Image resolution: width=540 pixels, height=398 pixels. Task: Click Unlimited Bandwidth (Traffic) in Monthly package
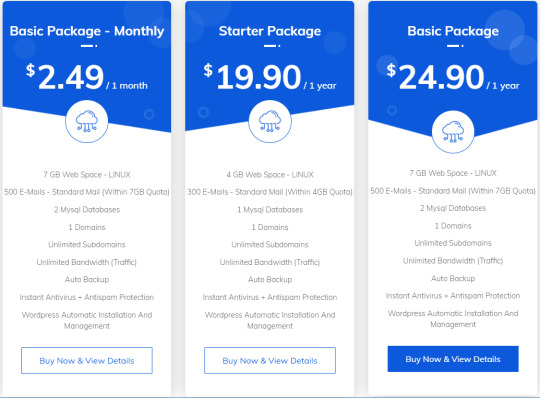87,262
